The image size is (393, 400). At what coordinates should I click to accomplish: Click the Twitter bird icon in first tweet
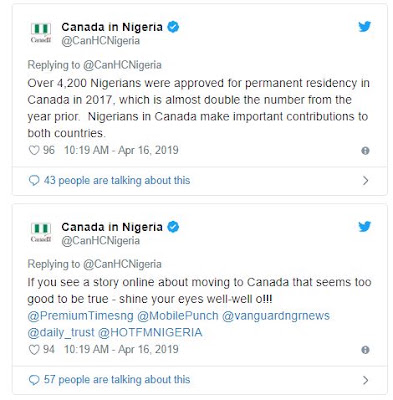365,27
